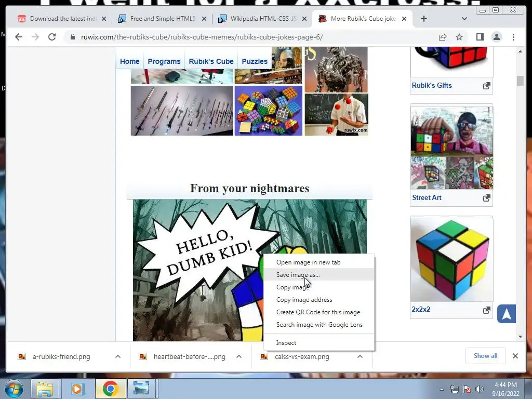Toggle the side panel icon
The image size is (532, 399).
point(480,37)
